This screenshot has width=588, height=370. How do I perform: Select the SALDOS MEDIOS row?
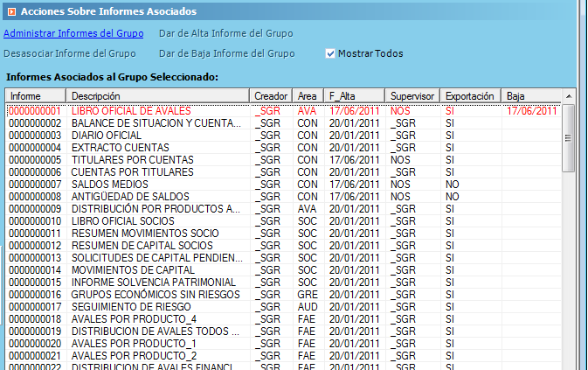[283, 185]
